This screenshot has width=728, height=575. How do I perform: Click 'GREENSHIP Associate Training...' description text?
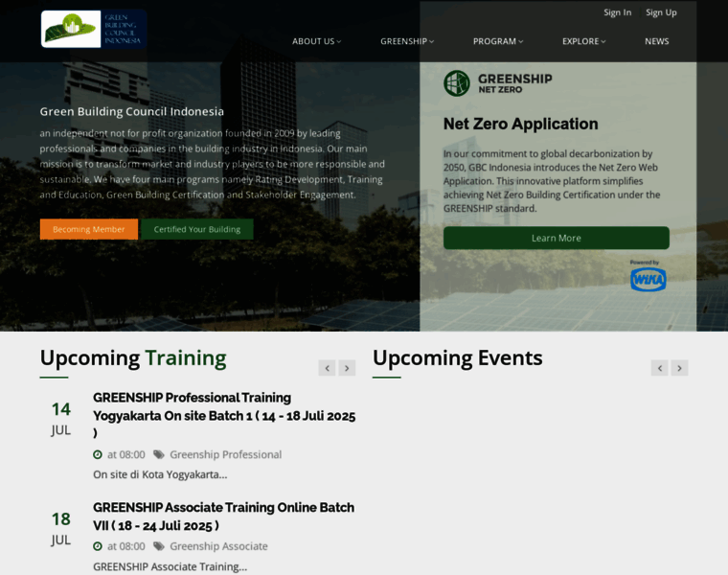click(170, 566)
